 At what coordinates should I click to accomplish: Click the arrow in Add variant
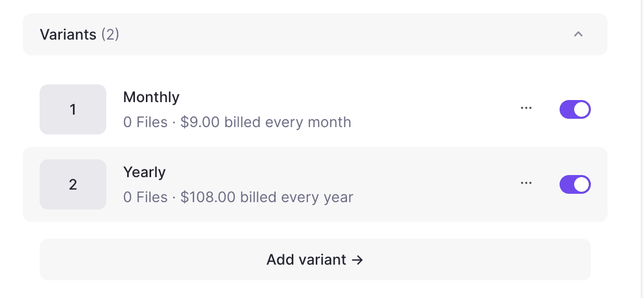(x=357, y=259)
